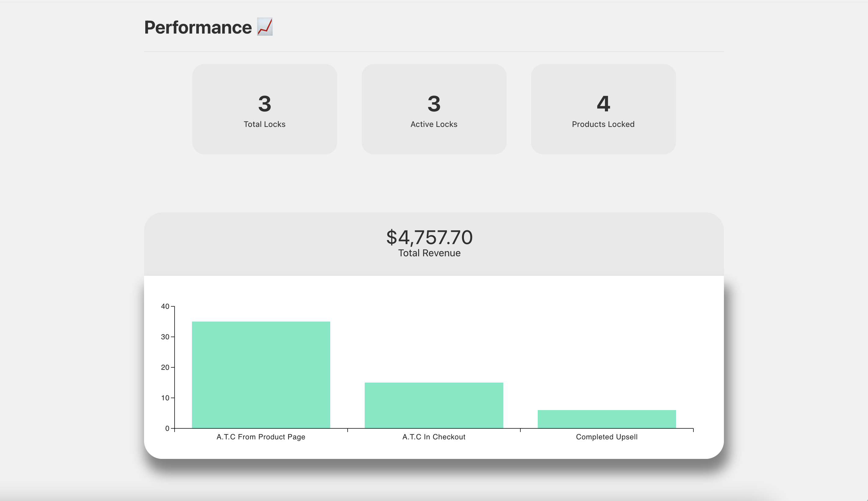Click the A.T.C In Checkout axis label

tap(434, 437)
